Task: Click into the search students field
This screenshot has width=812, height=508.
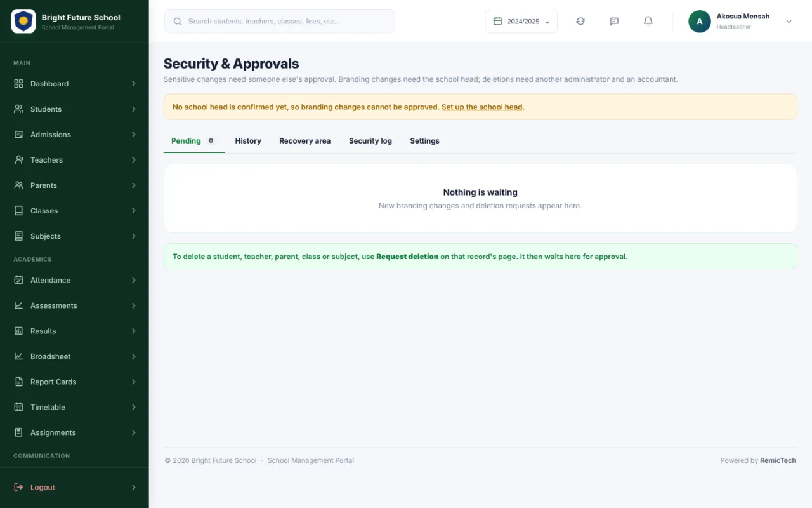Action: coord(280,21)
